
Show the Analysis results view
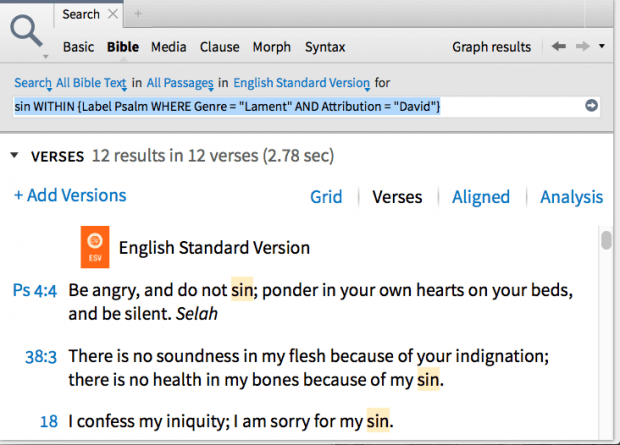572,197
